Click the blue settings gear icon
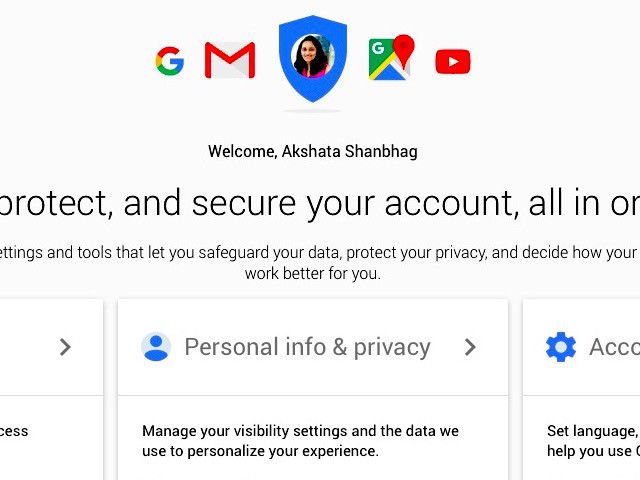Screen dimensions: 640x480 pos(561,347)
